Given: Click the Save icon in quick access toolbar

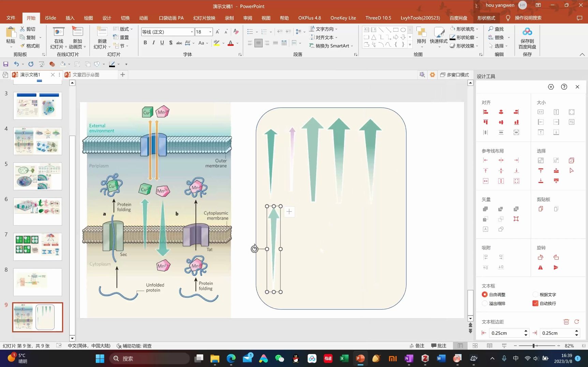Looking at the screenshot, I should [6, 64].
